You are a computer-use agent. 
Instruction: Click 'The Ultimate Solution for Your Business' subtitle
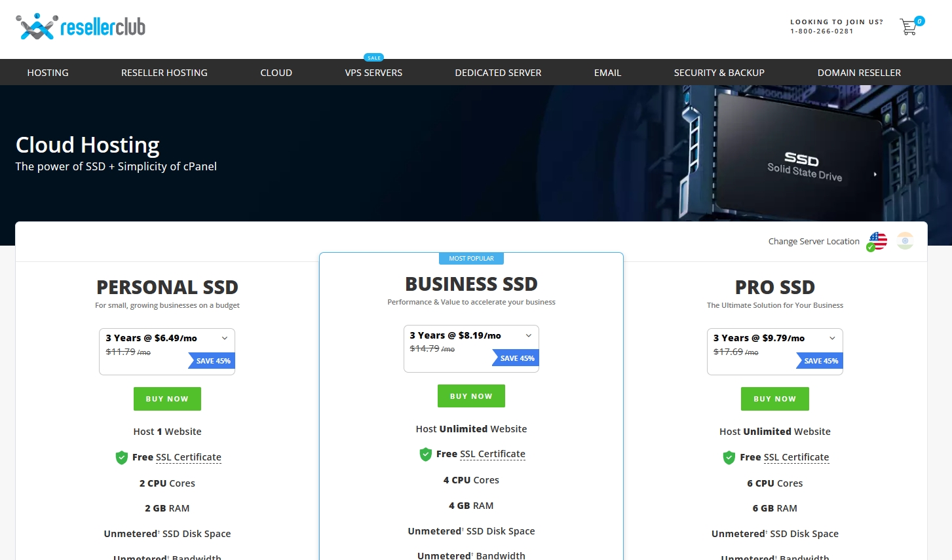click(775, 305)
